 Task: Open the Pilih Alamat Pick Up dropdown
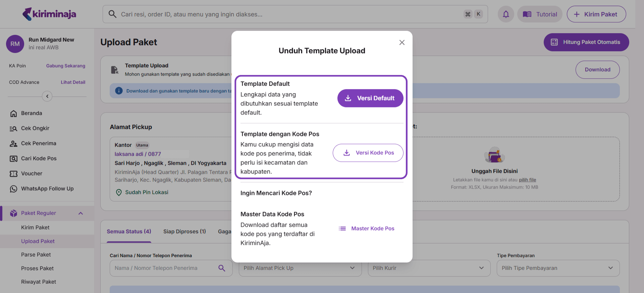(x=300, y=268)
